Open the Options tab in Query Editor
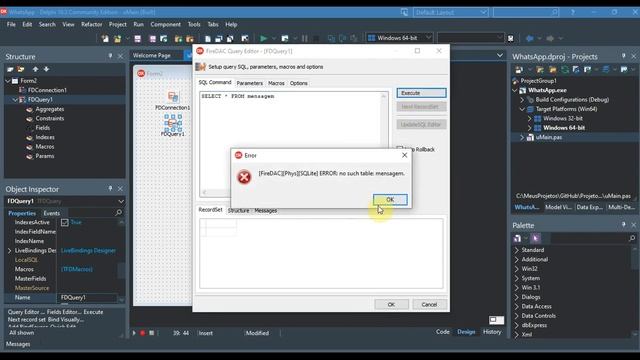The image size is (640, 360). click(x=299, y=83)
